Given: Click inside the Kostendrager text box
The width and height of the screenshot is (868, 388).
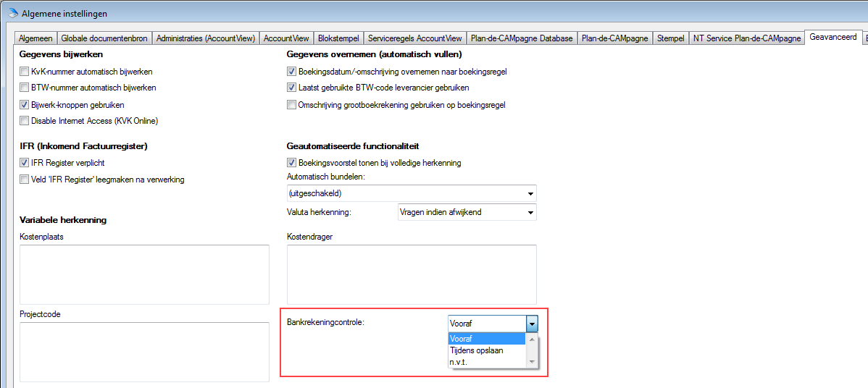Looking at the screenshot, I should (x=412, y=274).
